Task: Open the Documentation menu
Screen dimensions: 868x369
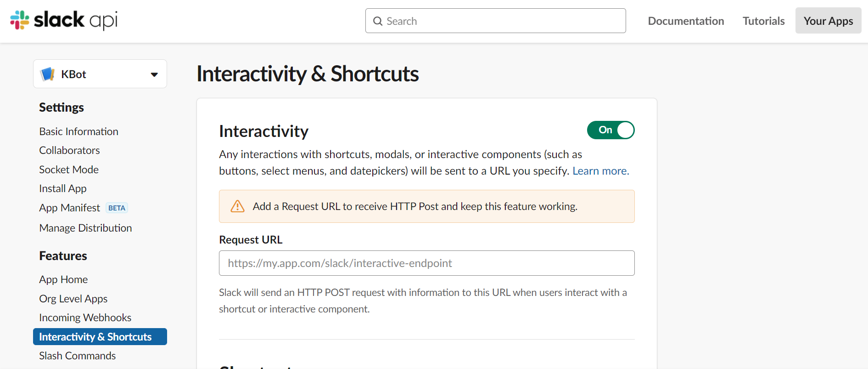Action: point(686,21)
